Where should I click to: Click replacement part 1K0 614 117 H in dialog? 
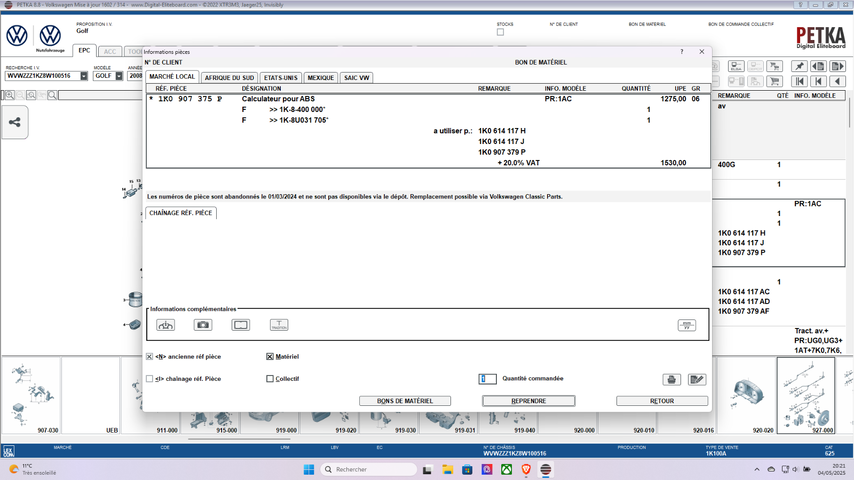tap(502, 131)
